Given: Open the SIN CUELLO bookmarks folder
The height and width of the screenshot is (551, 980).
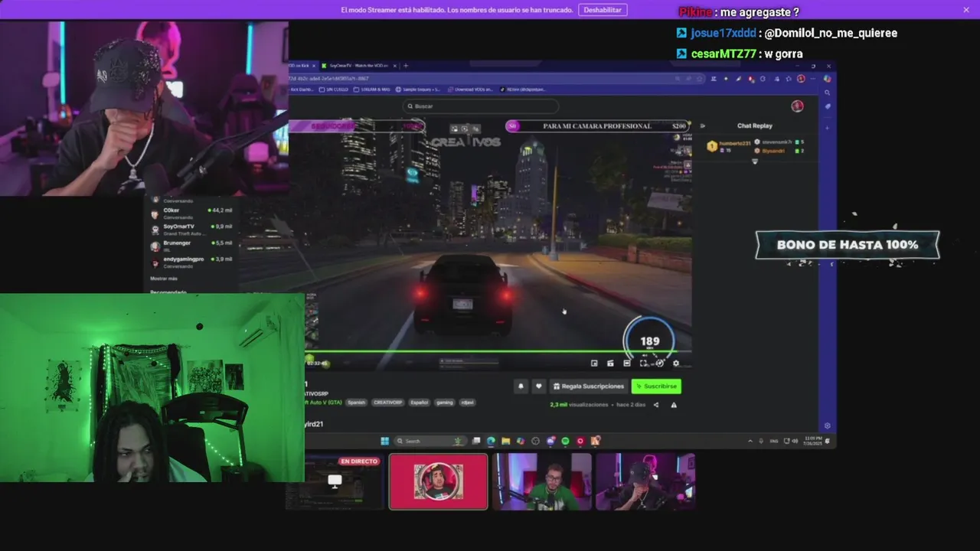Looking at the screenshot, I should (x=334, y=90).
